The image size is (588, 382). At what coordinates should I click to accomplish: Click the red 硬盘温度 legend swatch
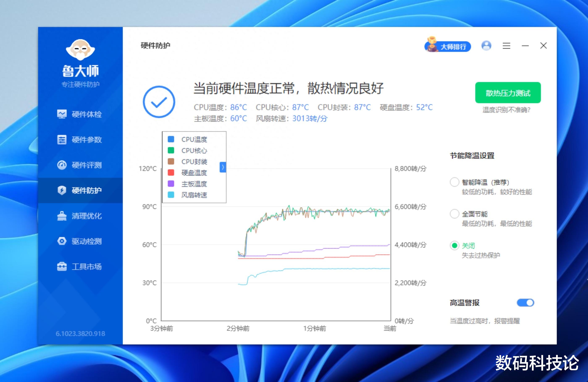171,172
